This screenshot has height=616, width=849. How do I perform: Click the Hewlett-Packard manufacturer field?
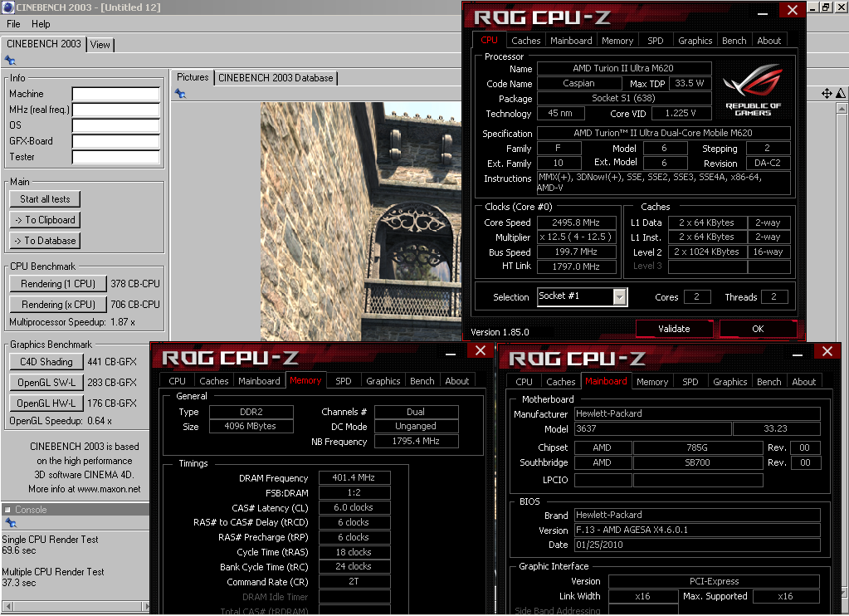[697, 414]
